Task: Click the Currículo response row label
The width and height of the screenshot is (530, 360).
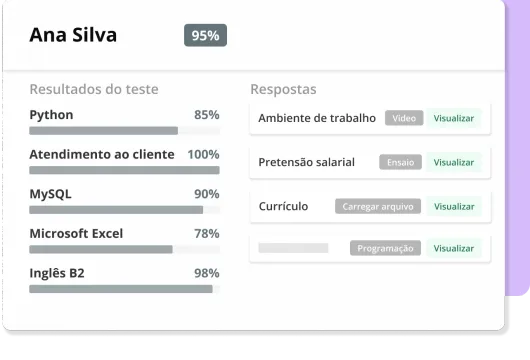Action: point(283,206)
